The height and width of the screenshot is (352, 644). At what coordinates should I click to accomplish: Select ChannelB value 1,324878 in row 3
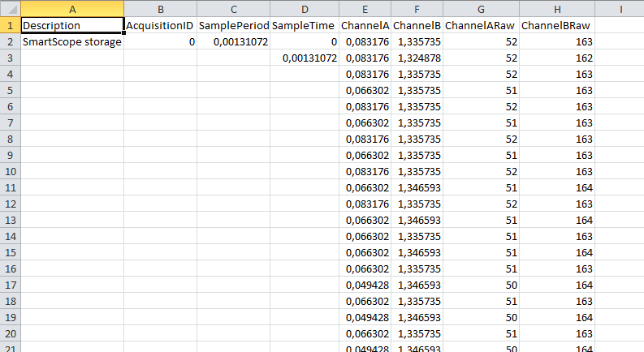417,58
